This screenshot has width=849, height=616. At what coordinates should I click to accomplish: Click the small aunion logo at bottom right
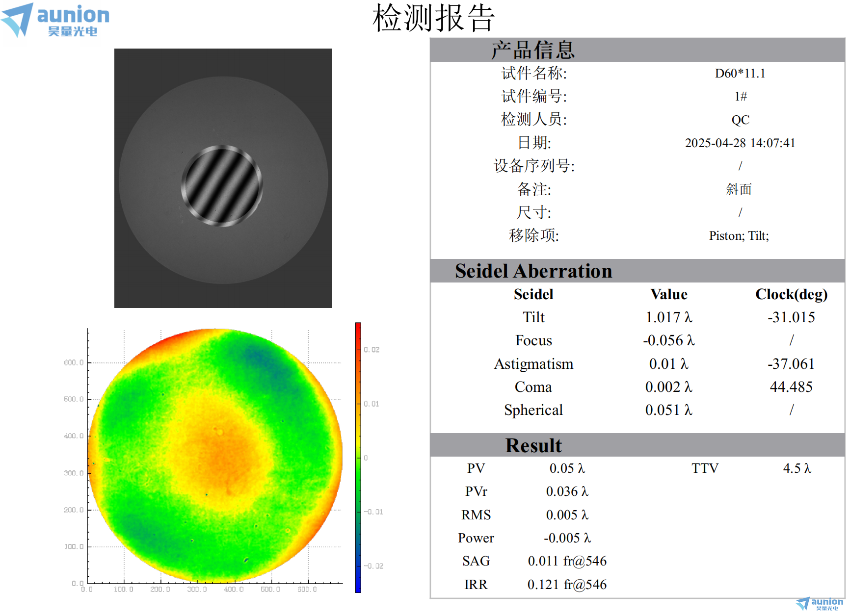pyautogui.click(x=820, y=604)
